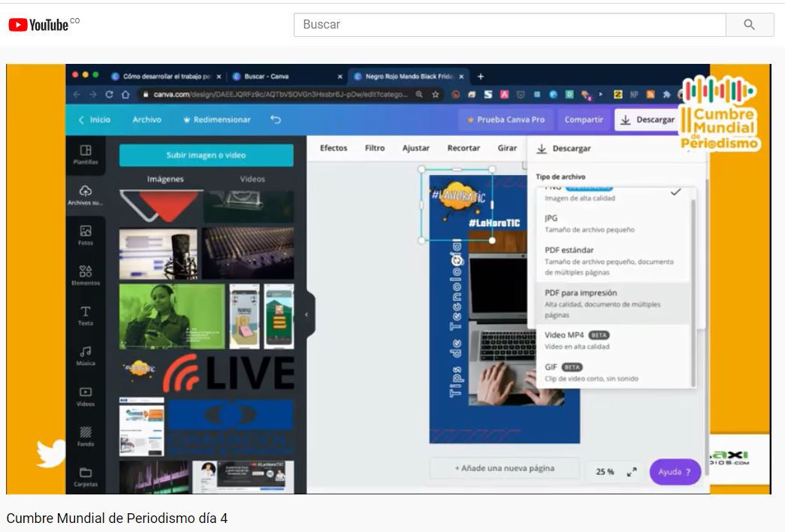Viewport: 785px width, 532px height.
Task: Open Archivos subidos cloud icon
Action: coord(86,195)
